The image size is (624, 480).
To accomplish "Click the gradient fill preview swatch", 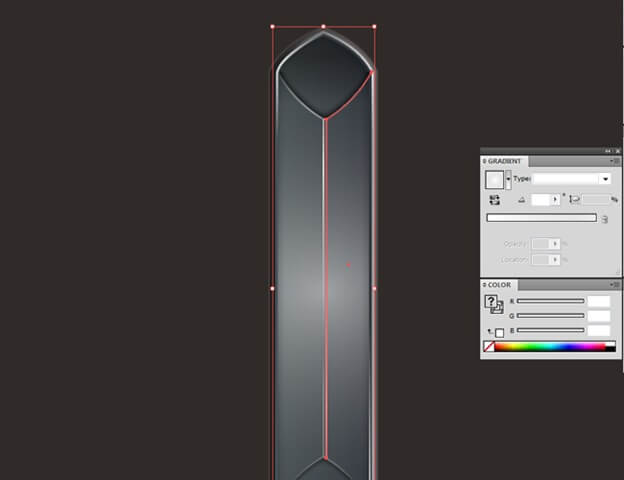I will (494, 180).
